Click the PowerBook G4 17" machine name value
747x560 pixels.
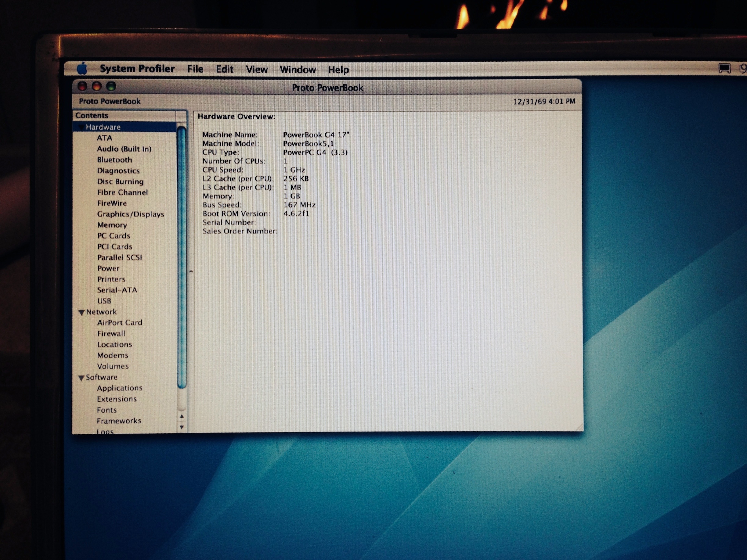316,135
